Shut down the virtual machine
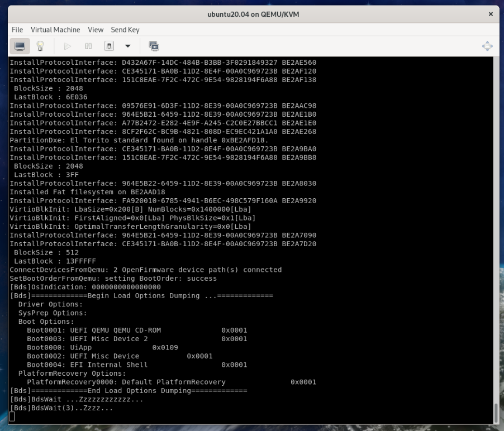504x431 pixels. click(x=109, y=46)
